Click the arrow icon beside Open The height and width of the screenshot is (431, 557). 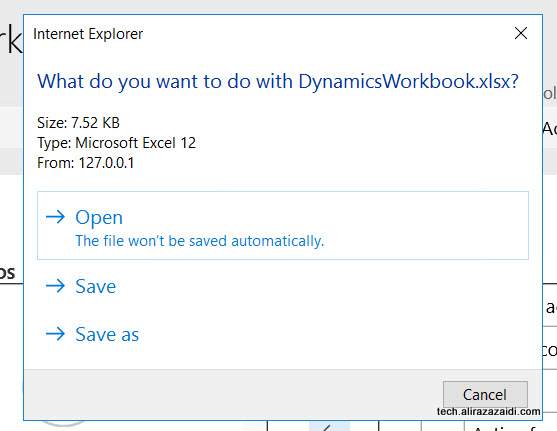55,217
